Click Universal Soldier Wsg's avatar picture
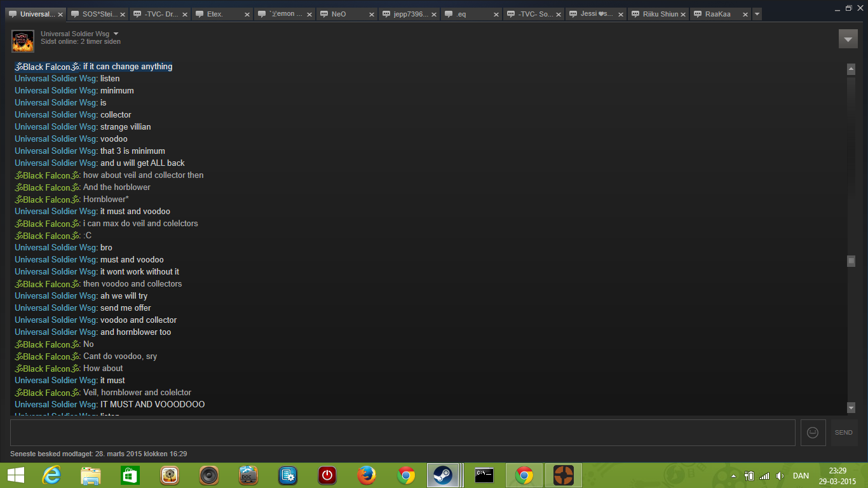Image resolution: width=868 pixels, height=488 pixels. [23, 41]
